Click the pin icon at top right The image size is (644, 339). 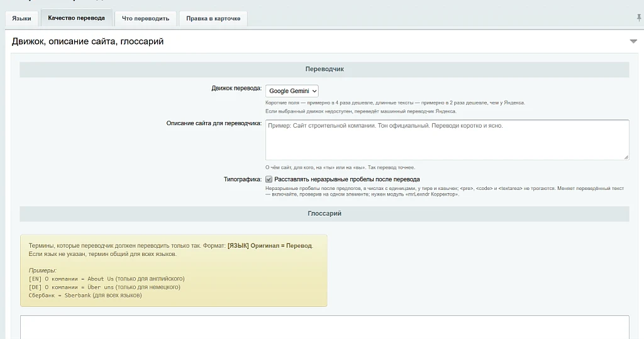[639, 18]
